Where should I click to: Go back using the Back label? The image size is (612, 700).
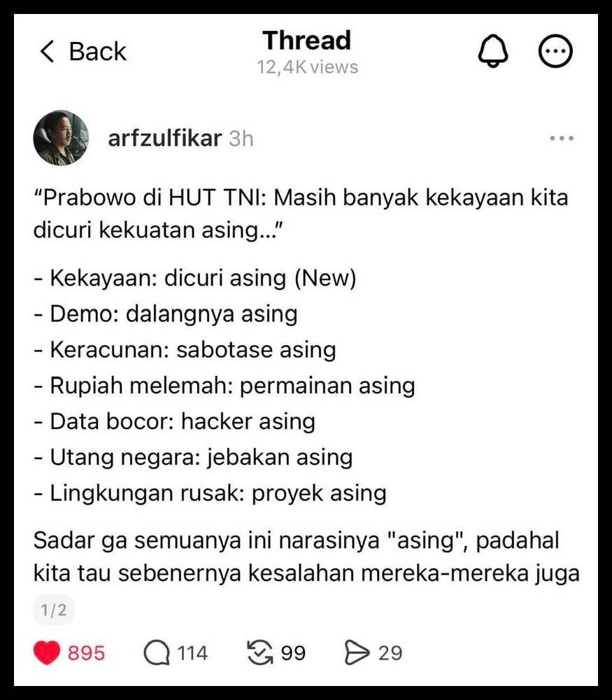[x=98, y=51]
